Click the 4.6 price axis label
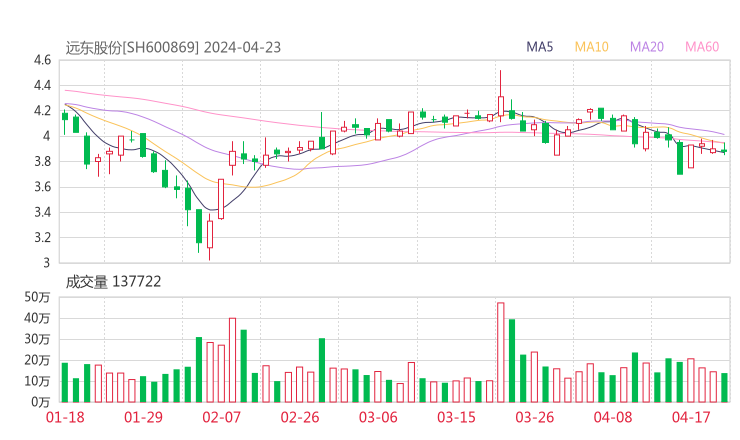This screenshot has width=740, height=440. click(42, 60)
